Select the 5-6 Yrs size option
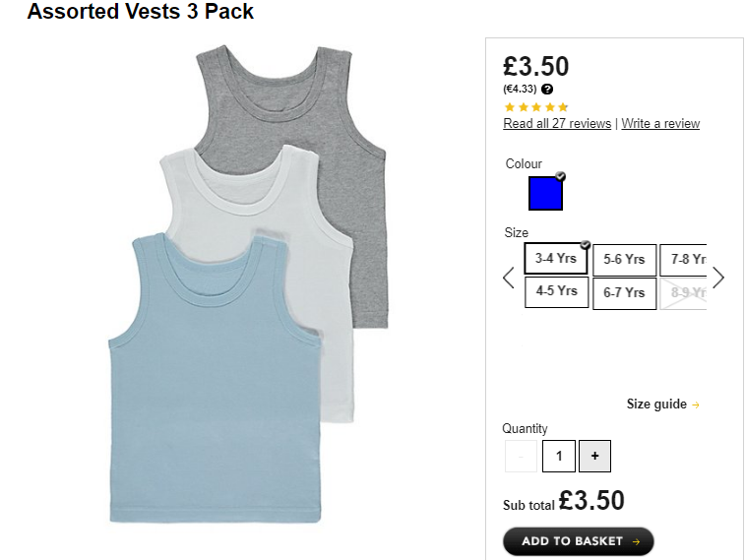This screenshot has height=560, width=745. coord(624,260)
